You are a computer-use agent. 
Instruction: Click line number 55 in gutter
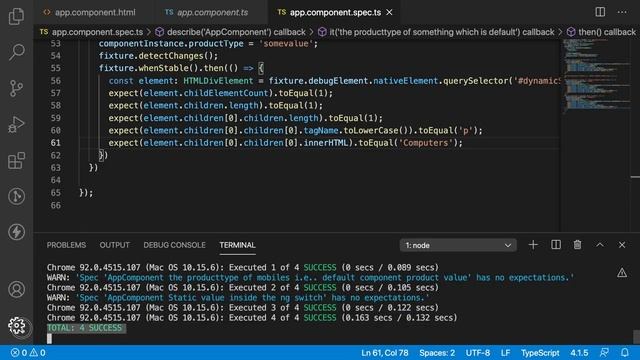(x=56, y=68)
